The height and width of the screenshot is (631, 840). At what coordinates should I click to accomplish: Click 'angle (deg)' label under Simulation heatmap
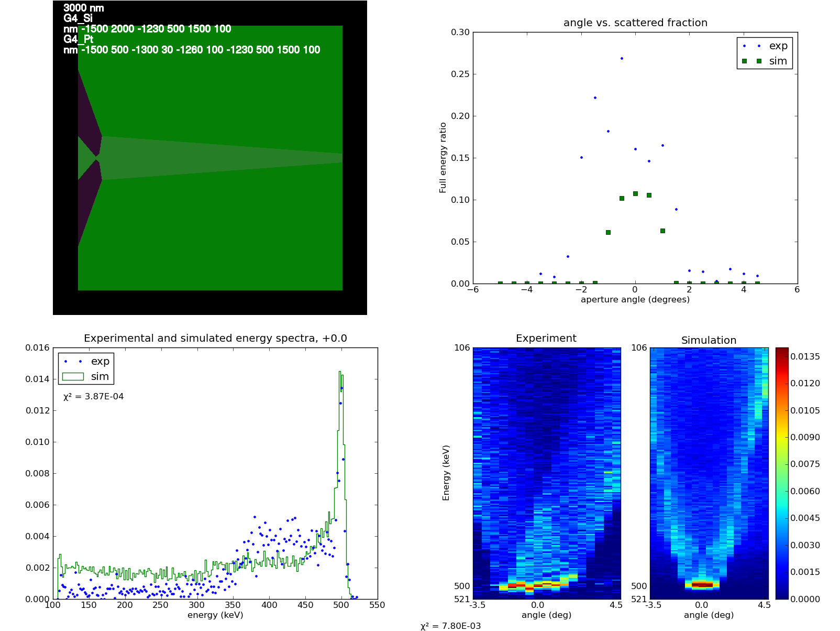pos(709,615)
